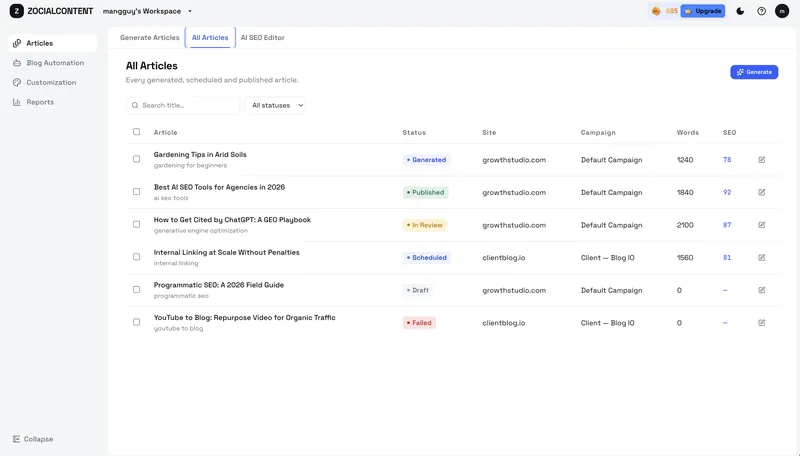Open Internal Linking at Scale Without Penalties title
Viewport: 800px width, 456px height.
tap(227, 252)
